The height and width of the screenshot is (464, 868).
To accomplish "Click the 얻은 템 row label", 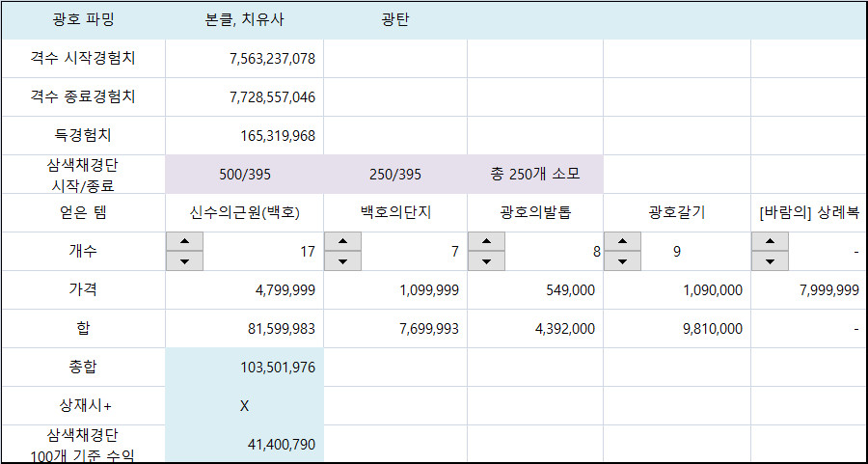I will click(x=83, y=212).
